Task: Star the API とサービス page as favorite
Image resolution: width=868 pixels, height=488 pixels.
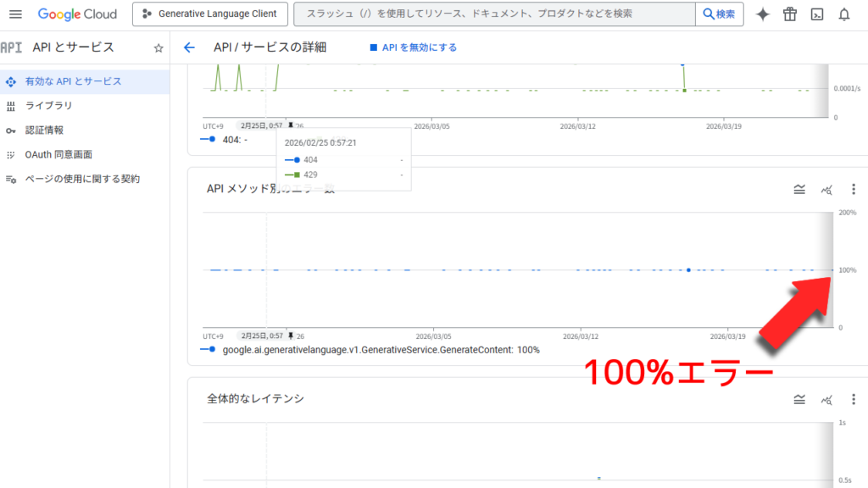Action: coord(158,47)
